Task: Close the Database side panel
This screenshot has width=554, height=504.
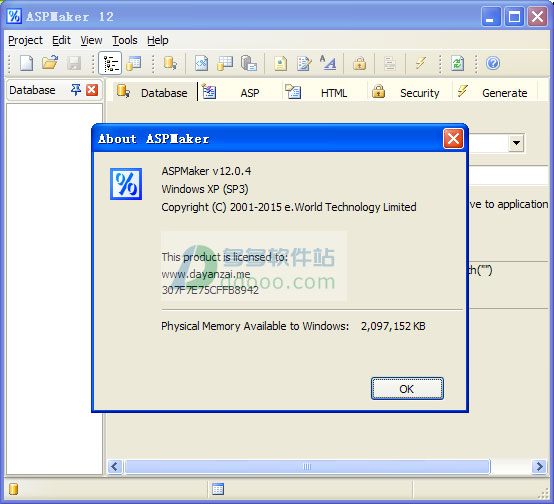Action: (x=92, y=90)
